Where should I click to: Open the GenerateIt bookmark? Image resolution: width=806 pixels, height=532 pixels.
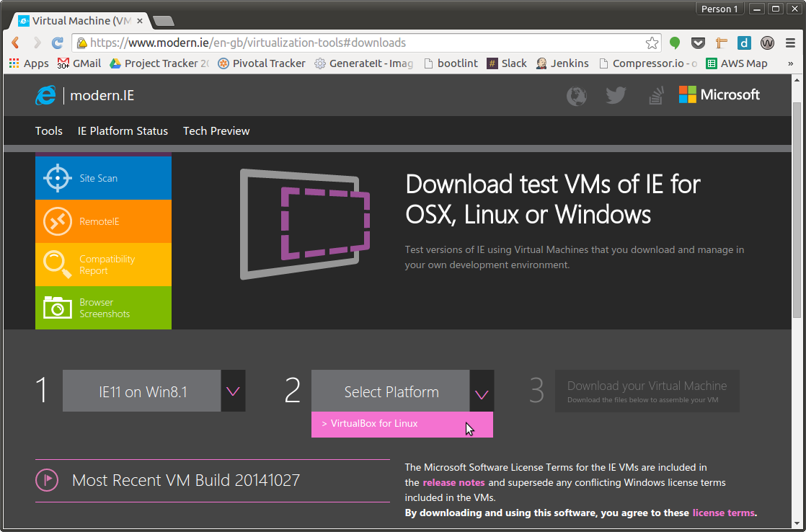click(x=364, y=63)
